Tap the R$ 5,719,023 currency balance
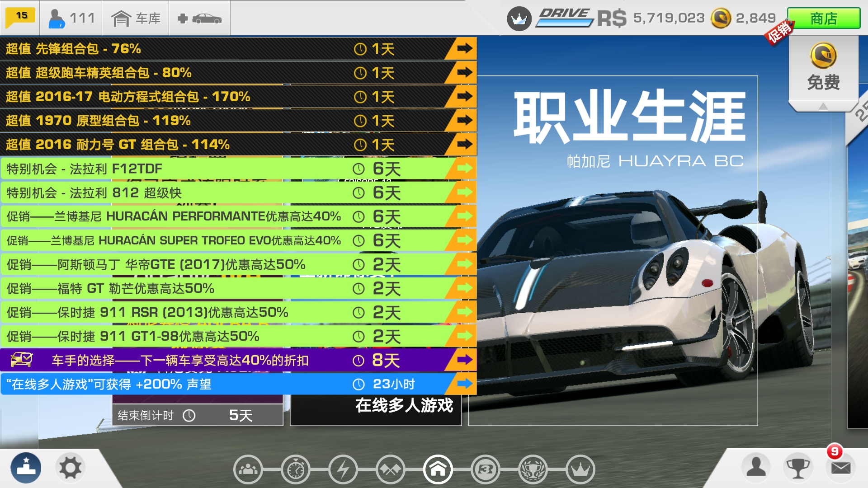The height and width of the screenshot is (488, 868). pyautogui.click(x=651, y=18)
